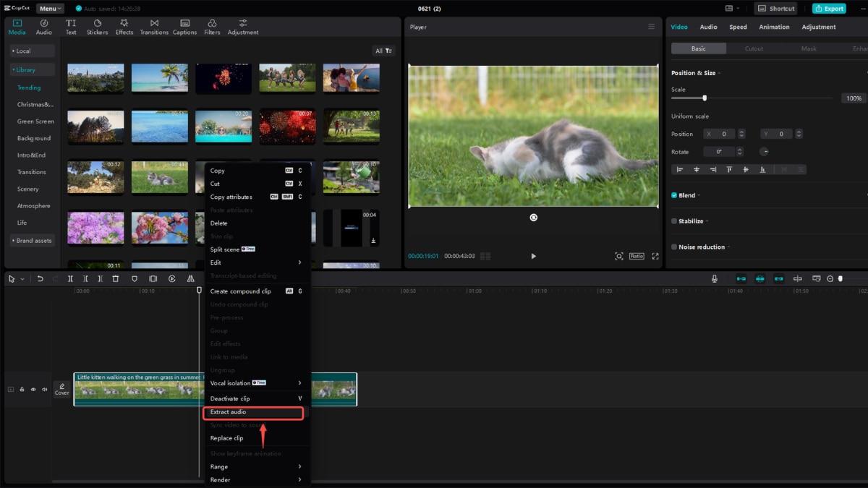Click the microphone record icon above the timeline
The width and height of the screenshot is (868, 488).
(714, 279)
